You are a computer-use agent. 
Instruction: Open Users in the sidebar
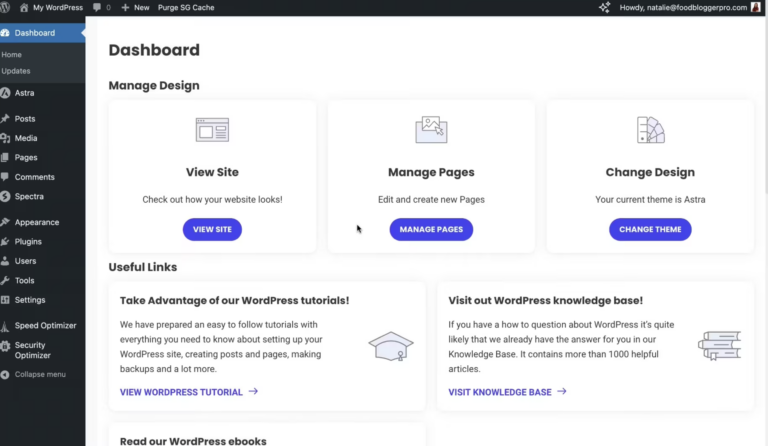coord(25,261)
